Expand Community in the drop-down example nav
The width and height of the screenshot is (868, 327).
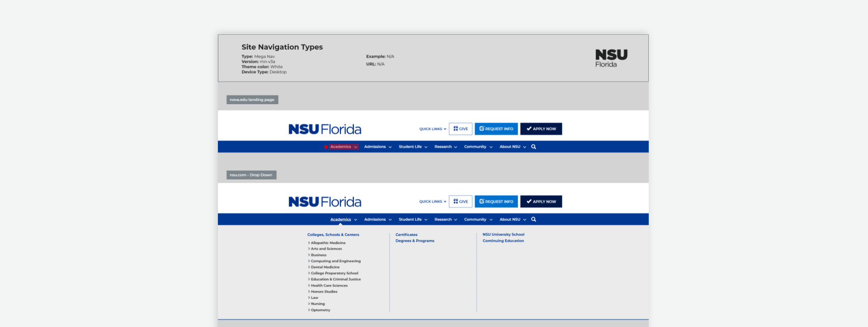click(478, 219)
